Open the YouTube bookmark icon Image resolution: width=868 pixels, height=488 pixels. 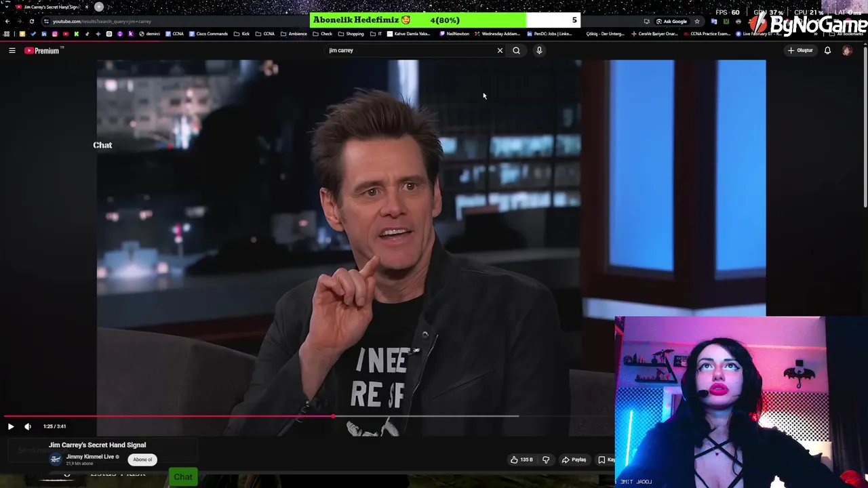[66, 34]
